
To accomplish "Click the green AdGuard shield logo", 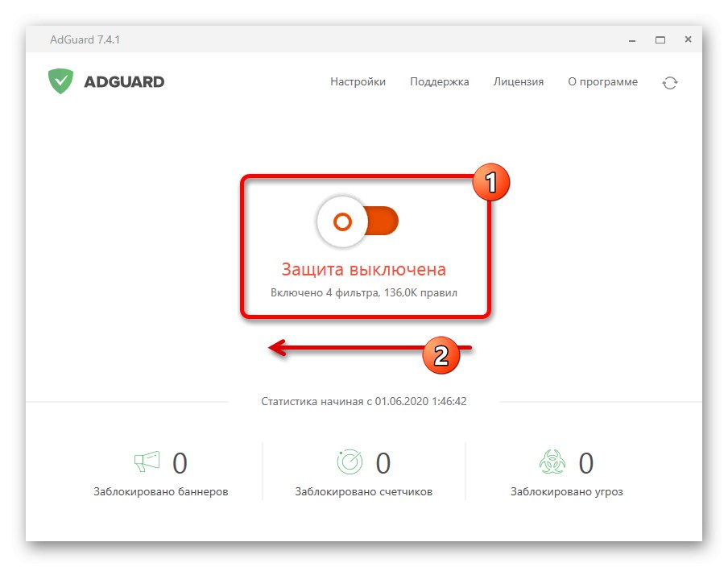I will click(61, 81).
